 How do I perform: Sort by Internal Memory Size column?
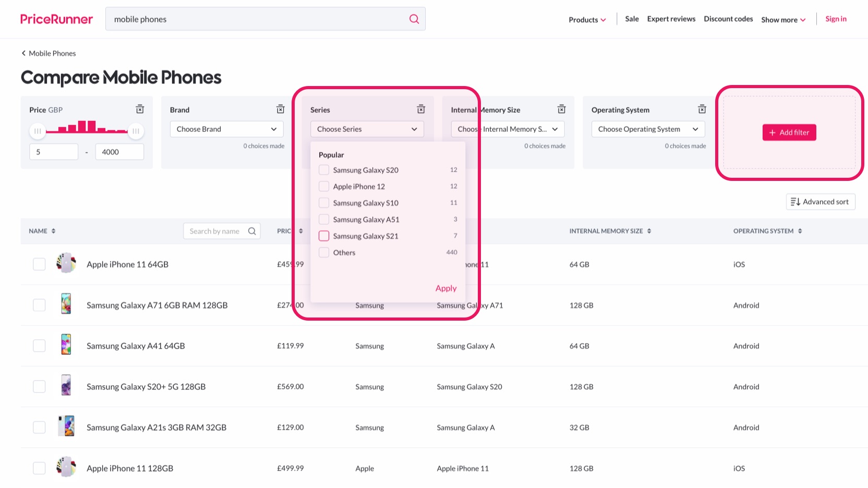(x=649, y=231)
